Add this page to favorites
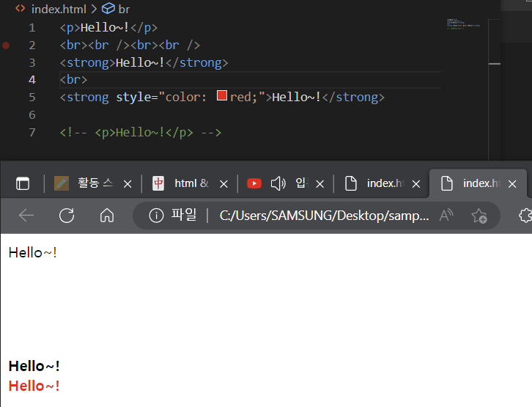Viewport: 532px width, 407px height. (479, 216)
